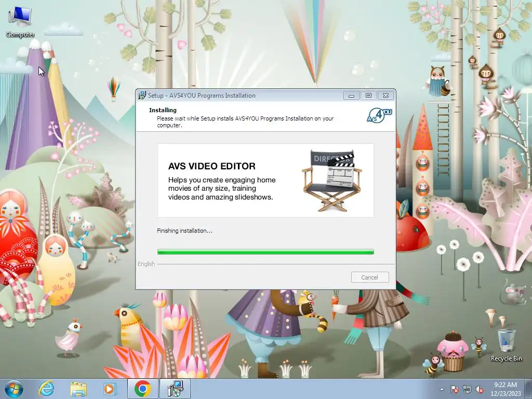Cancel the AVS4YOU installation

click(x=370, y=277)
